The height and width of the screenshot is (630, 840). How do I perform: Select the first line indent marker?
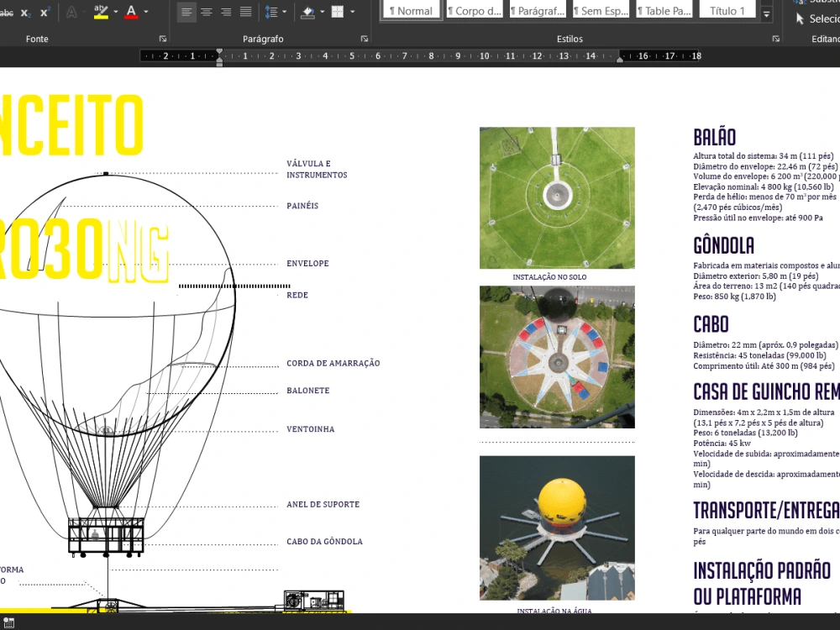click(x=219, y=51)
